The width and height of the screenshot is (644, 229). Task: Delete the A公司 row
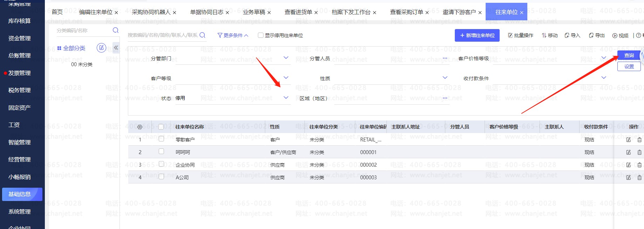coord(639,178)
